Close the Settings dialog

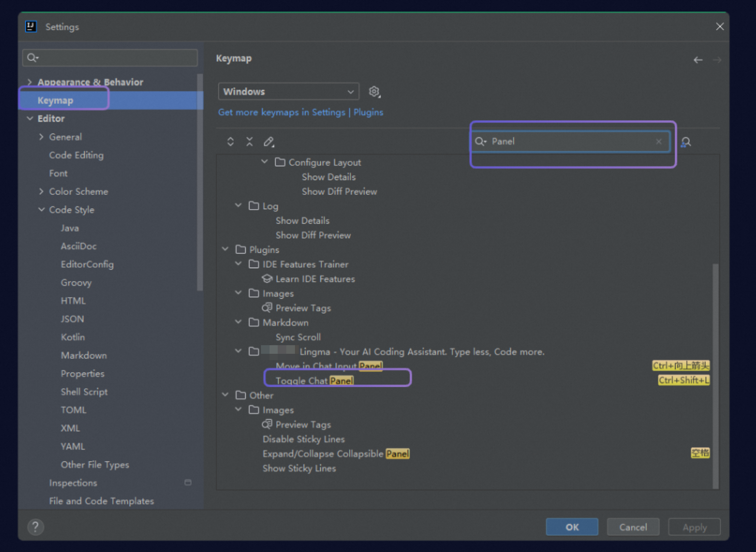coord(720,26)
